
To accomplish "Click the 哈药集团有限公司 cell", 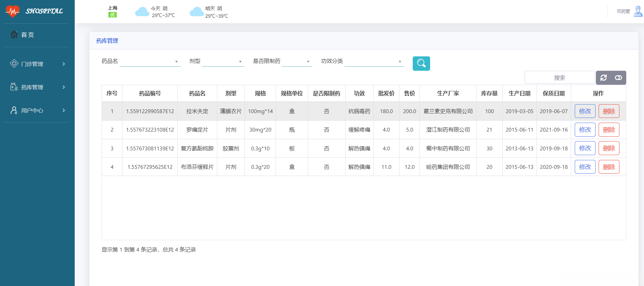I will click(x=448, y=167).
